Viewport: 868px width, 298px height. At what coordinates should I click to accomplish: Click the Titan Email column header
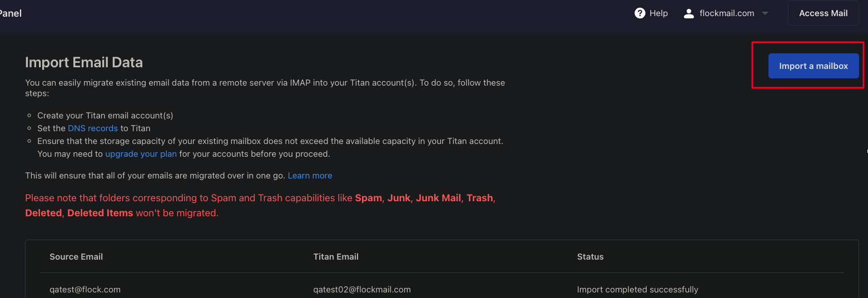336,257
